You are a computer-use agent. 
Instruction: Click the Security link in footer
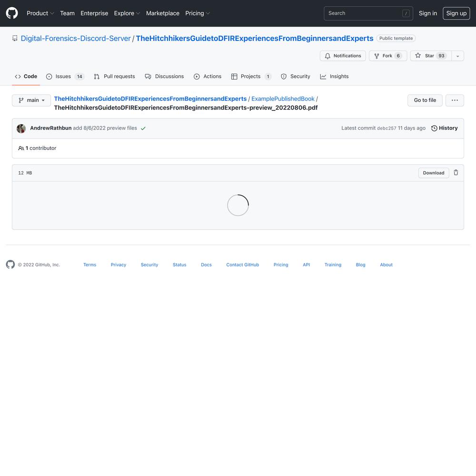pyautogui.click(x=149, y=265)
